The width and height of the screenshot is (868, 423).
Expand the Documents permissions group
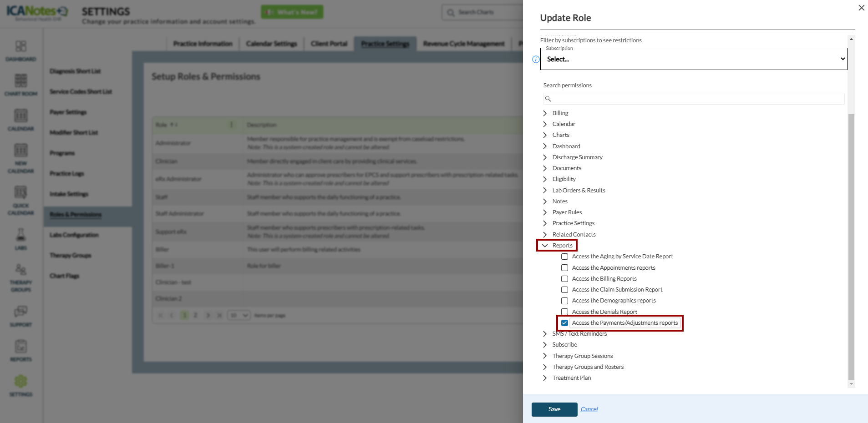[545, 168]
